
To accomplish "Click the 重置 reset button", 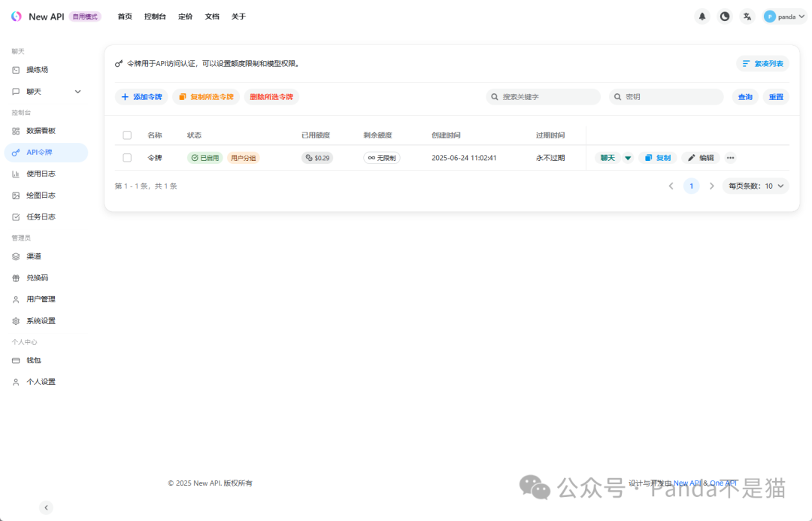I will click(x=776, y=97).
